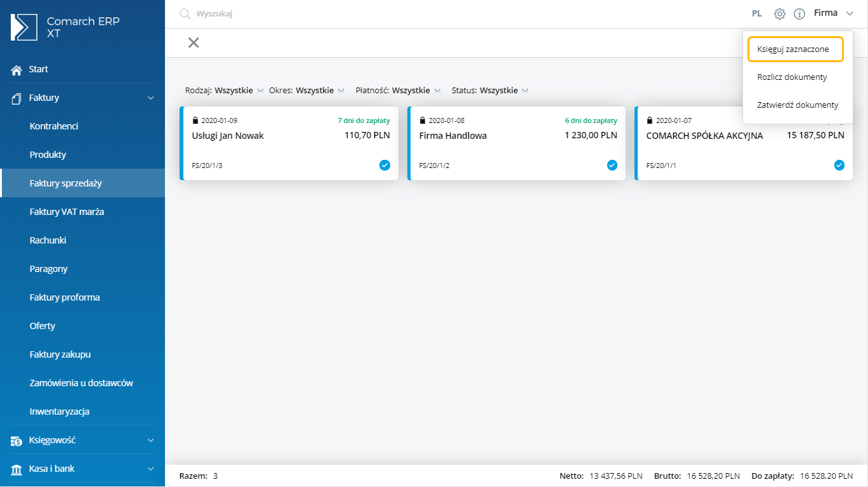Open Zamówienia u dostawców in the sidebar
The image size is (868, 487).
pos(82,383)
